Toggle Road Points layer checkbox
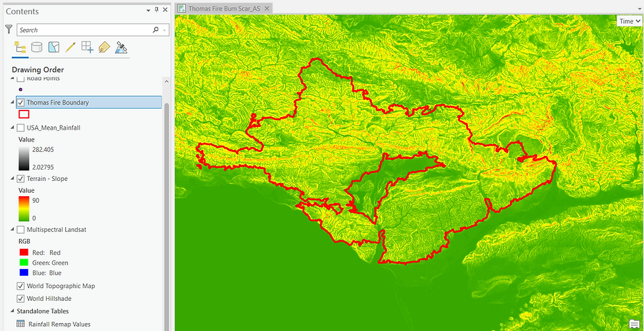This screenshot has height=331, width=644. tap(20, 78)
